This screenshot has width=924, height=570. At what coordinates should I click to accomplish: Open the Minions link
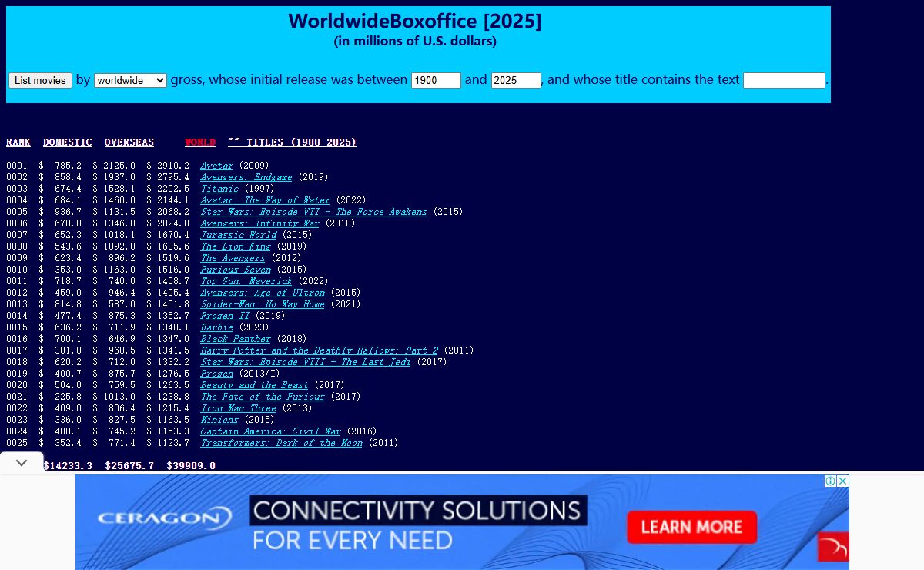[219, 420]
